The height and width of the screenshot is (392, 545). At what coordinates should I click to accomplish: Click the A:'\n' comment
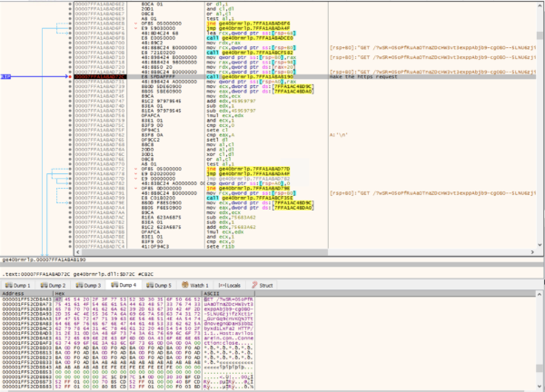coord(339,135)
